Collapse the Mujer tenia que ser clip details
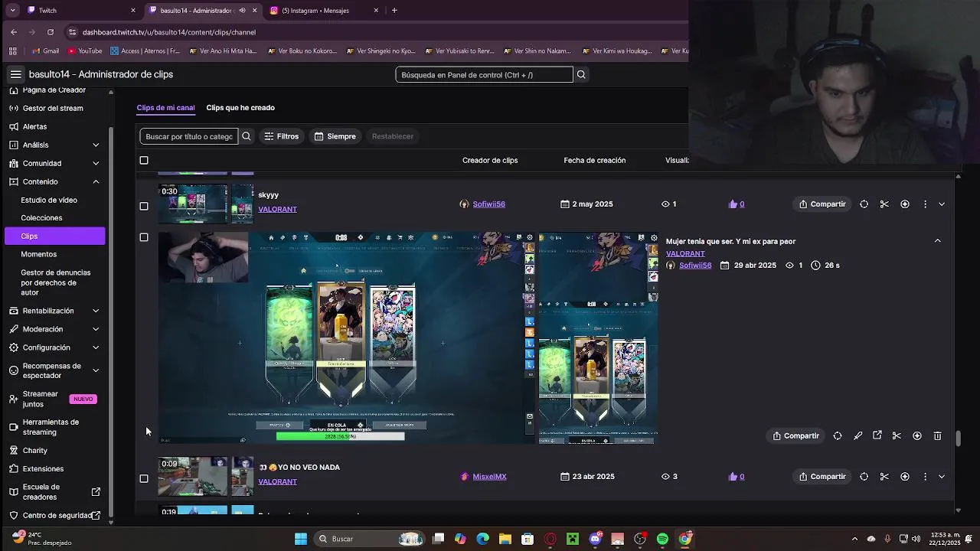 pyautogui.click(x=937, y=241)
